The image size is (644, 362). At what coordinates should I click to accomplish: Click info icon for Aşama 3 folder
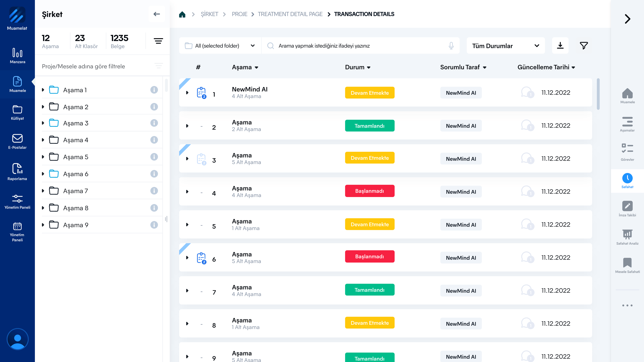[154, 123]
